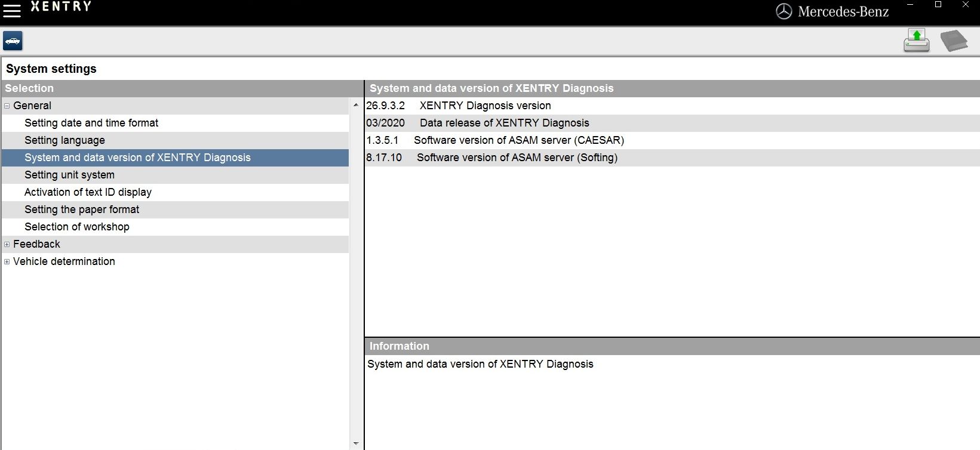Collapse the General tree section
Viewport: 980px width, 450px height.
click(x=7, y=106)
